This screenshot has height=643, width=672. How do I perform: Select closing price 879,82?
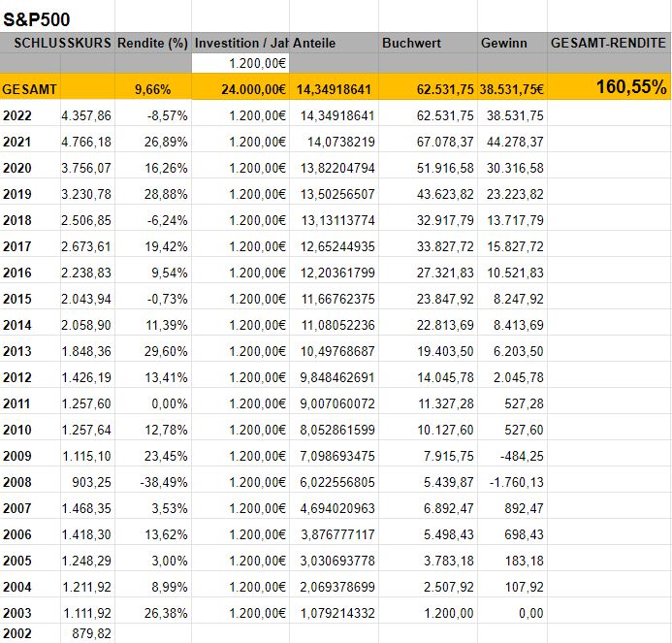(91, 633)
